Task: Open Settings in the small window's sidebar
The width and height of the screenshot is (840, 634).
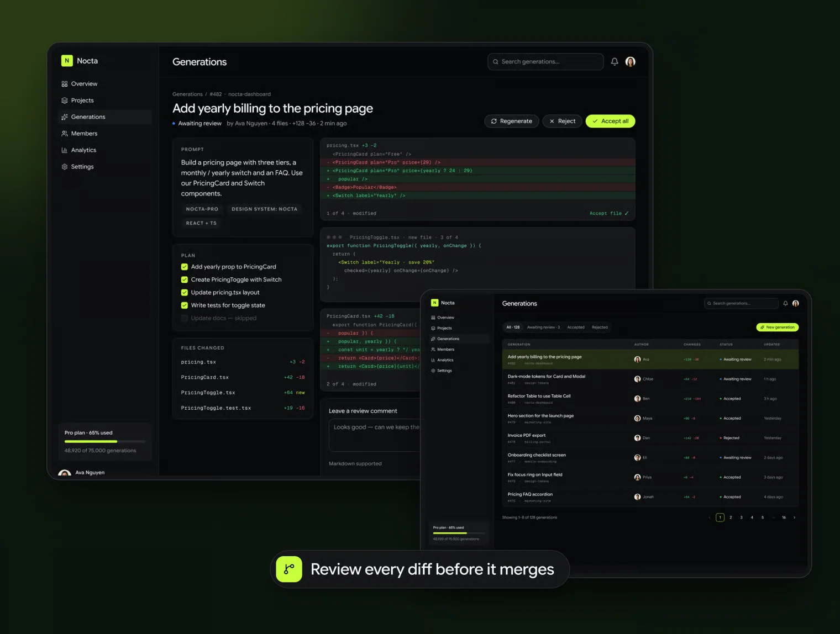Action: (459, 371)
